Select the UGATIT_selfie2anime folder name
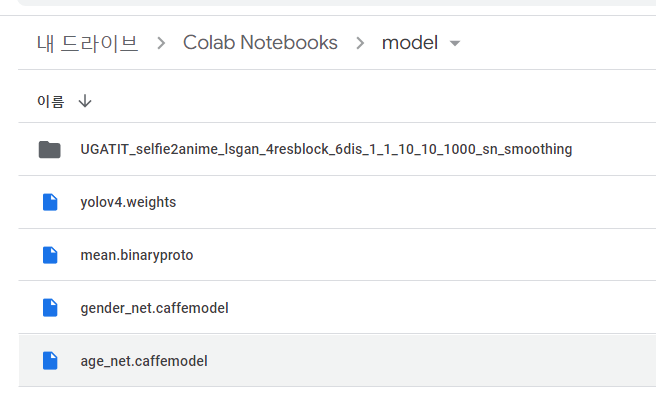The image size is (656, 417). pyautogui.click(x=326, y=149)
